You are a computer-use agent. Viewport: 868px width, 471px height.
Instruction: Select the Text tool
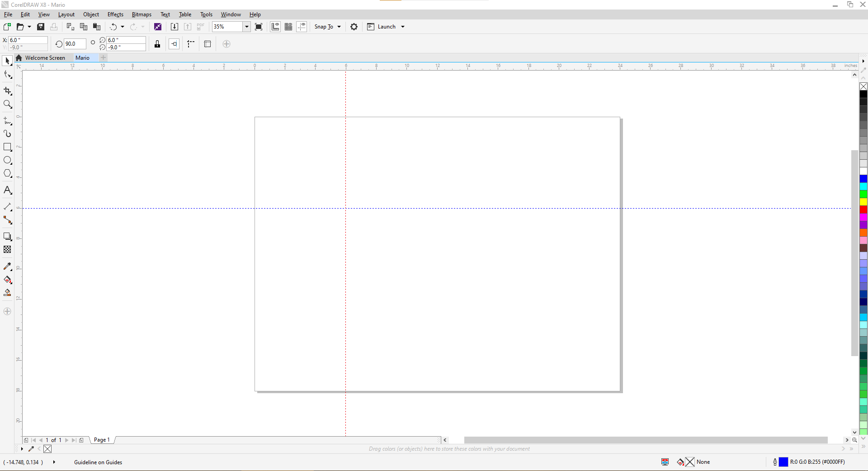tap(7, 190)
